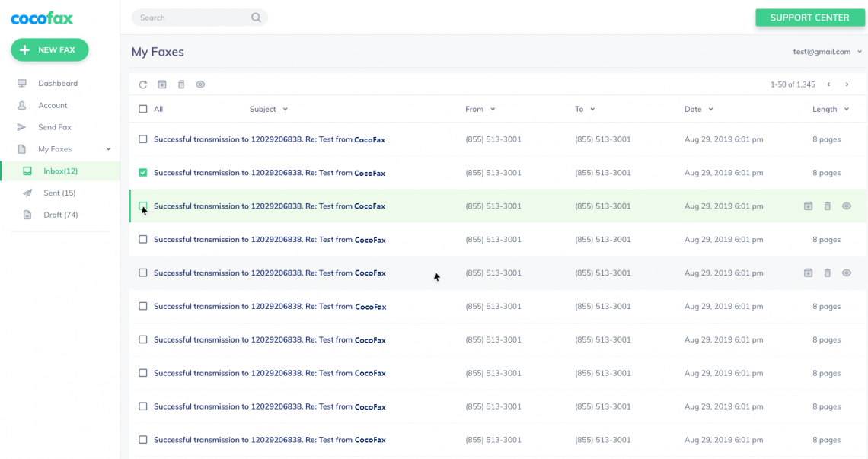Screen dimensions: 868x459
Task: Go to next page of faxes
Action: click(847, 84)
